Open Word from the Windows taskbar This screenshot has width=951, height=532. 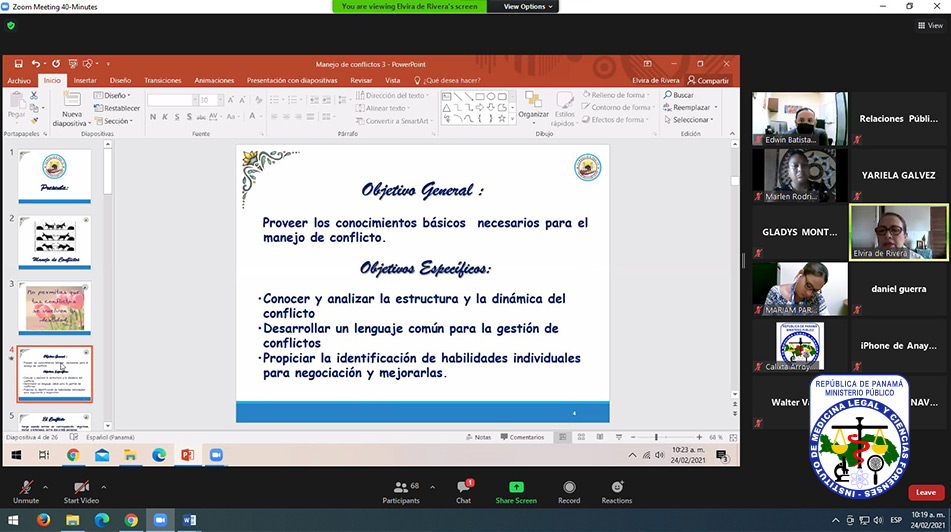tap(189, 520)
